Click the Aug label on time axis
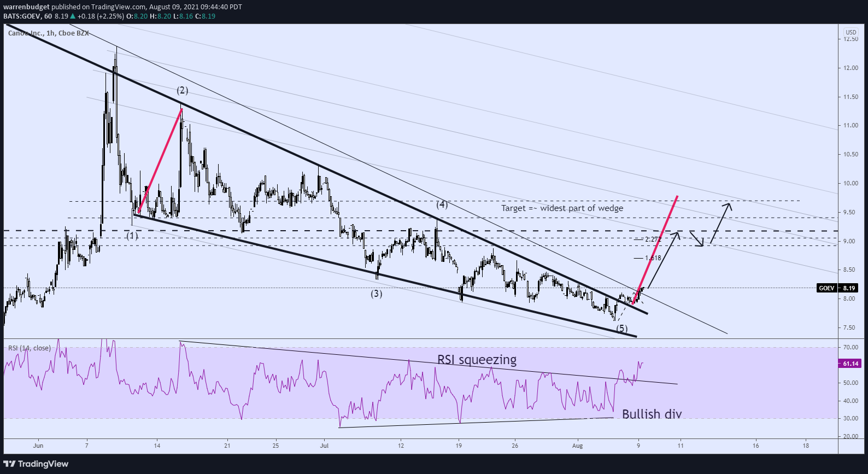The image size is (868, 474). click(x=578, y=446)
